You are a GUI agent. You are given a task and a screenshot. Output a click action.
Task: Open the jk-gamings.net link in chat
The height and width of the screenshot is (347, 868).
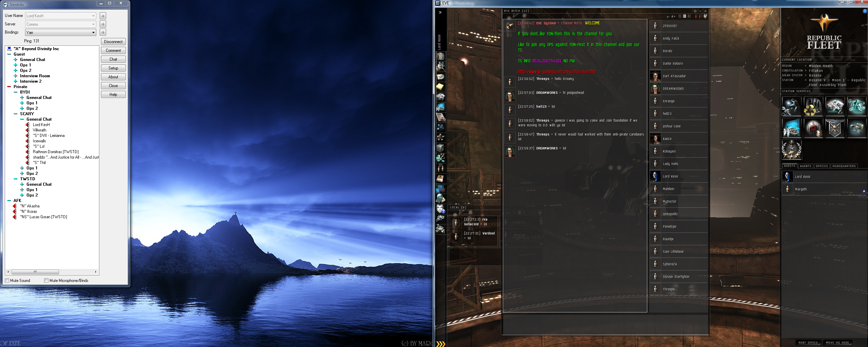click(557, 72)
